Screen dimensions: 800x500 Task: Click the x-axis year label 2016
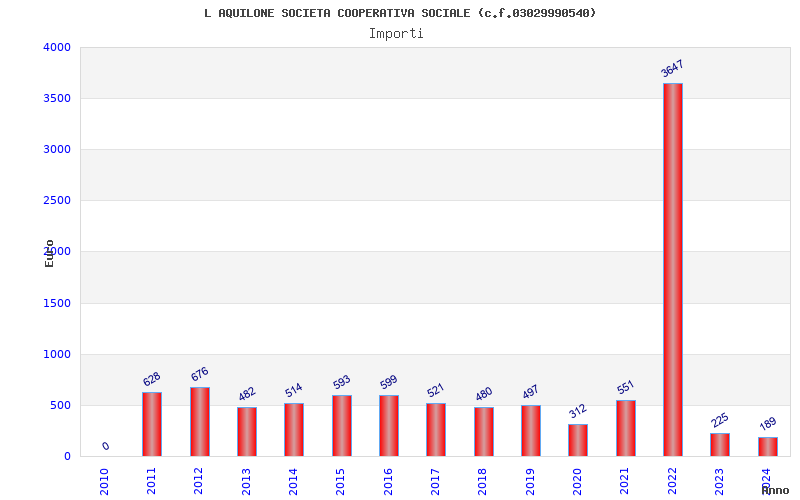point(388,481)
